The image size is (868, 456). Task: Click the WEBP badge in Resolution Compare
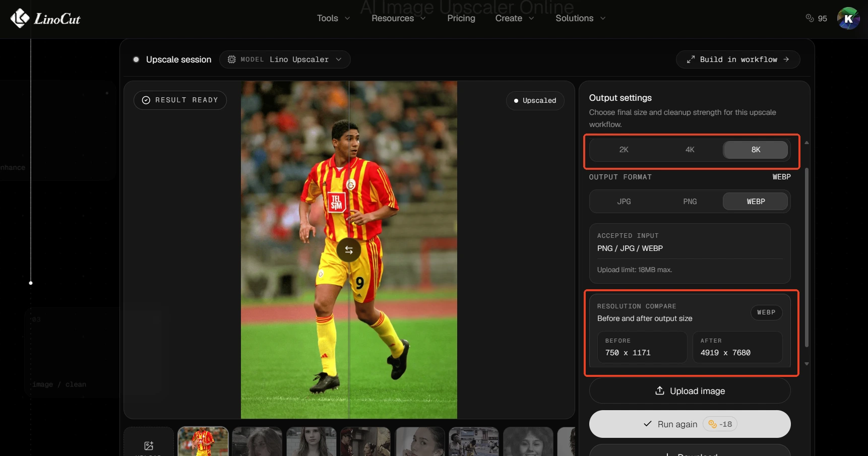766,312
